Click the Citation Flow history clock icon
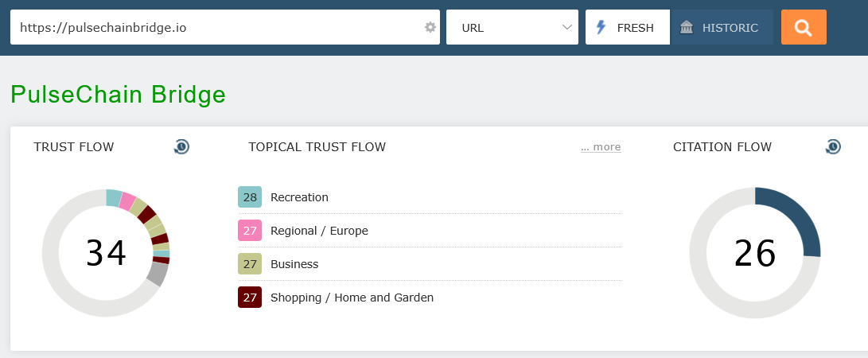868x358 pixels. coord(833,146)
